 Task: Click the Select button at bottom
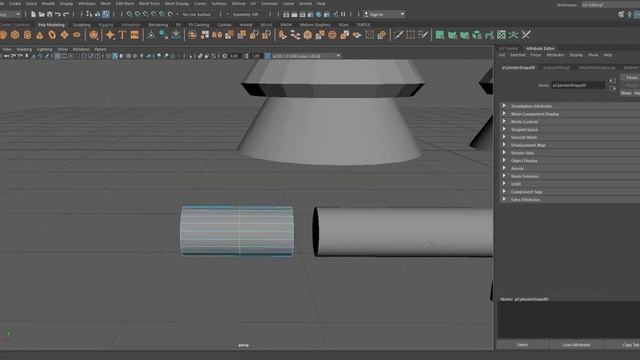[x=522, y=345]
